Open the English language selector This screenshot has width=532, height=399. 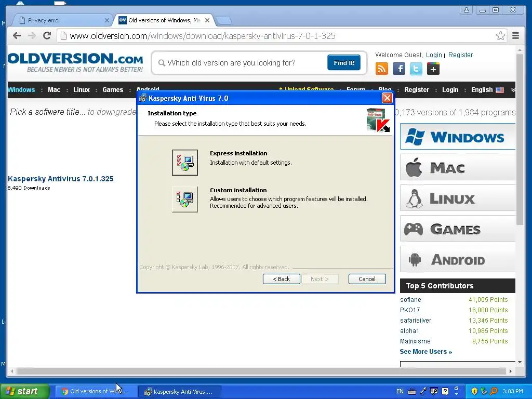coord(487,90)
